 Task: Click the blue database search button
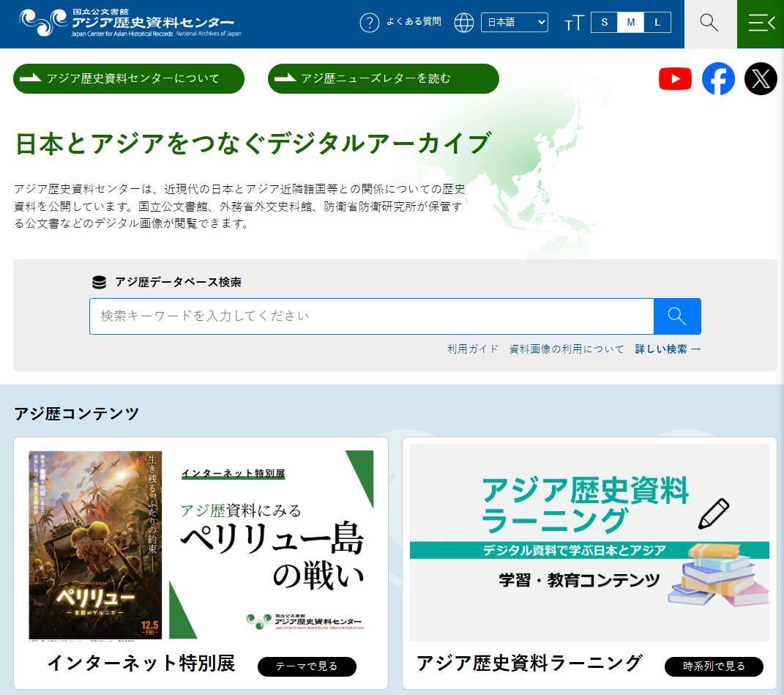[677, 316]
